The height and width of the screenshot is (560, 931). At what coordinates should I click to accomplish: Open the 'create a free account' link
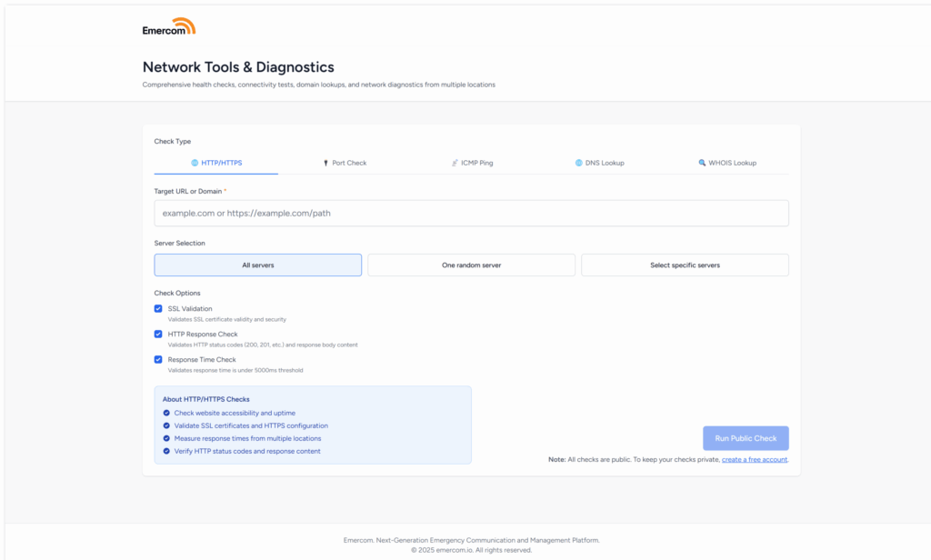tap(755, 459)
